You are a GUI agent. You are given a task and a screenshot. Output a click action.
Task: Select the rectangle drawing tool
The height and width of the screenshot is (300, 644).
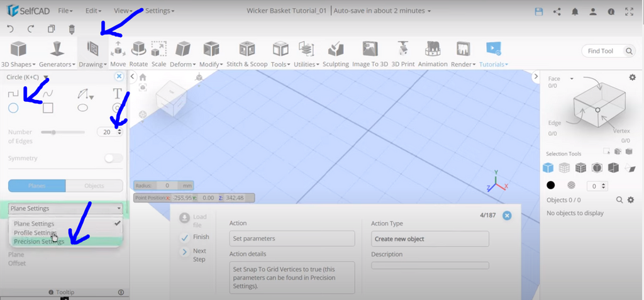point(48,108)
